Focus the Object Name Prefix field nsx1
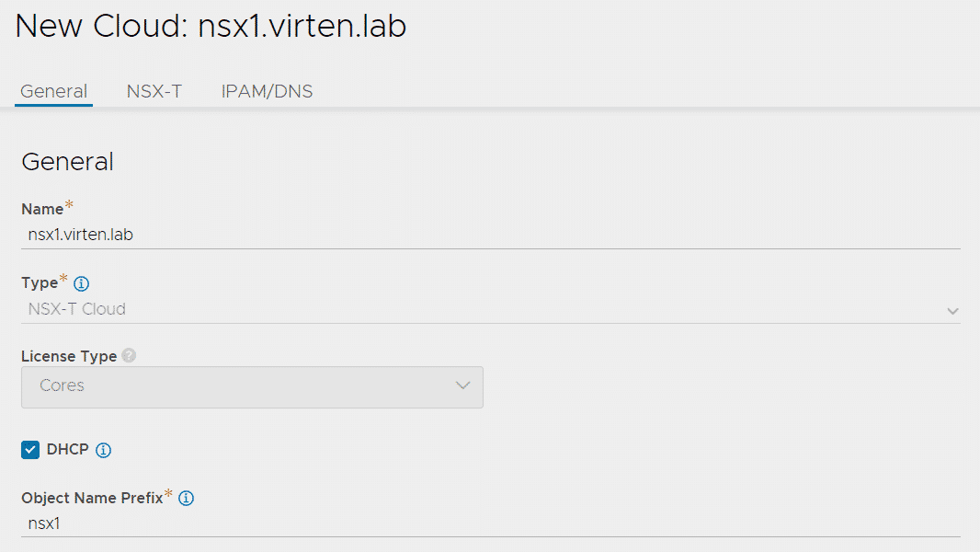Image resolution: width=980 pixels, height=552 pixels. pos(491,523)
